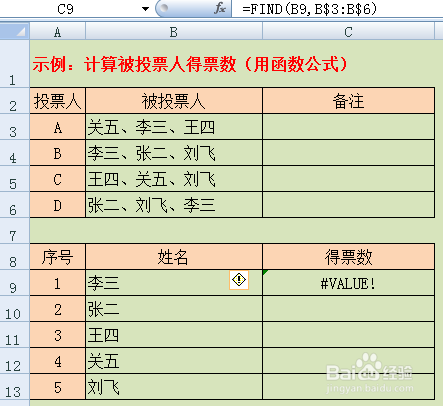Click the 姓名 header cell

click(174, 257)
